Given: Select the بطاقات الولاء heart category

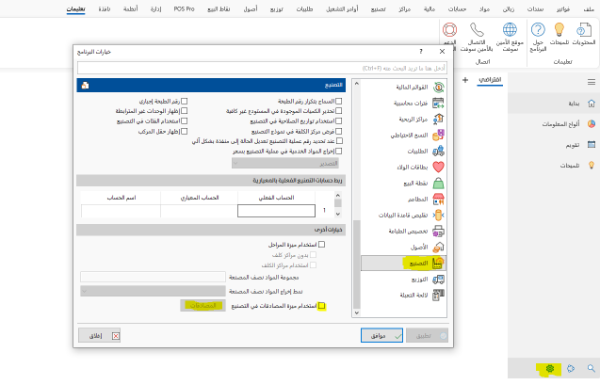Looking at the screenshot, I should [x=404, y=167].
